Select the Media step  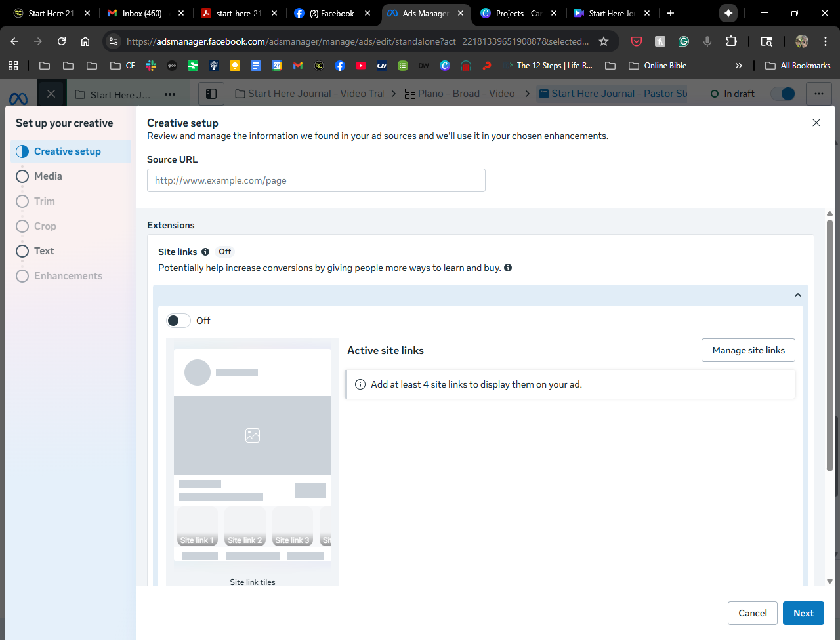pyautogui.click(x=48, y=176)
